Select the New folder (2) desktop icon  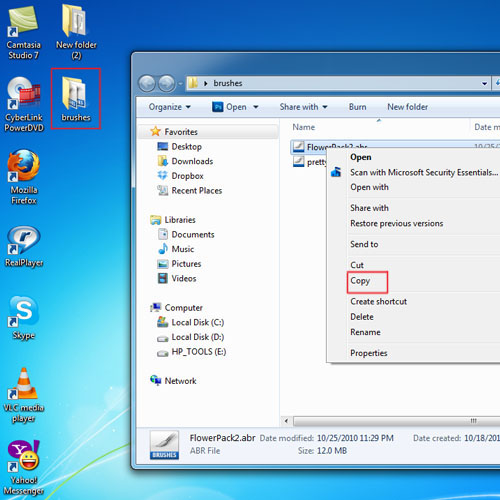[x=76, y=32]
